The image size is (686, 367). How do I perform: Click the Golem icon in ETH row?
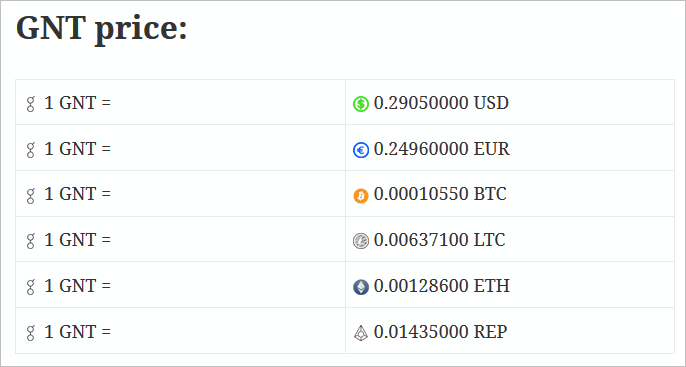coord(30,287)
